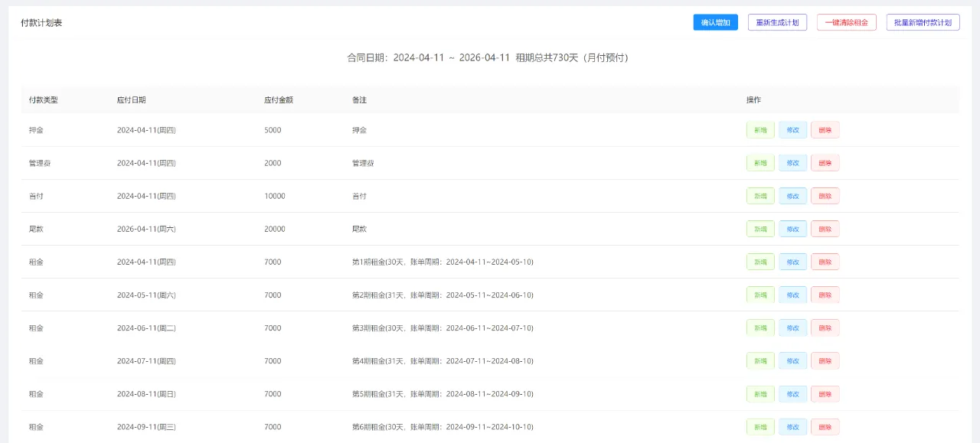Click the 一键清除租金 button
Viewport: 980px width, 443px height.
847,22
